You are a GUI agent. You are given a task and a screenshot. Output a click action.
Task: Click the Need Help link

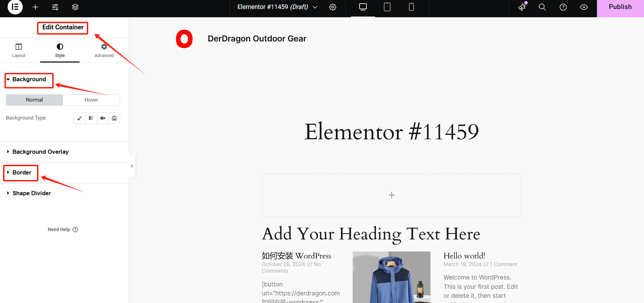(63, 229)
